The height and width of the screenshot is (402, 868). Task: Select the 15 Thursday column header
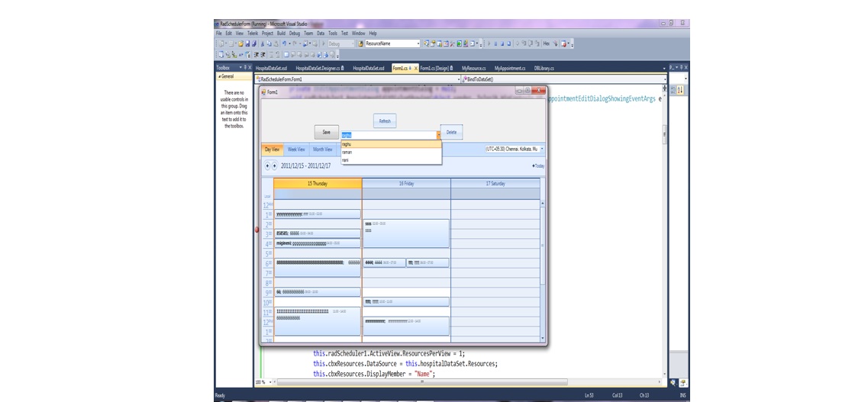(318, 183)
